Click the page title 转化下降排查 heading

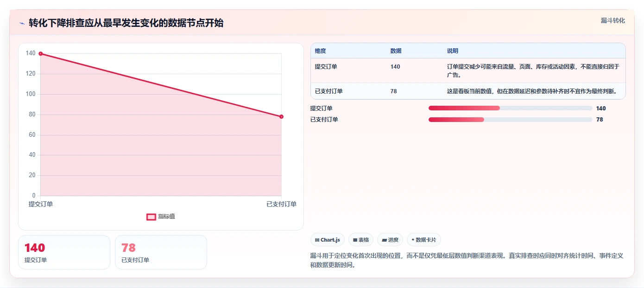pos(126,23)
